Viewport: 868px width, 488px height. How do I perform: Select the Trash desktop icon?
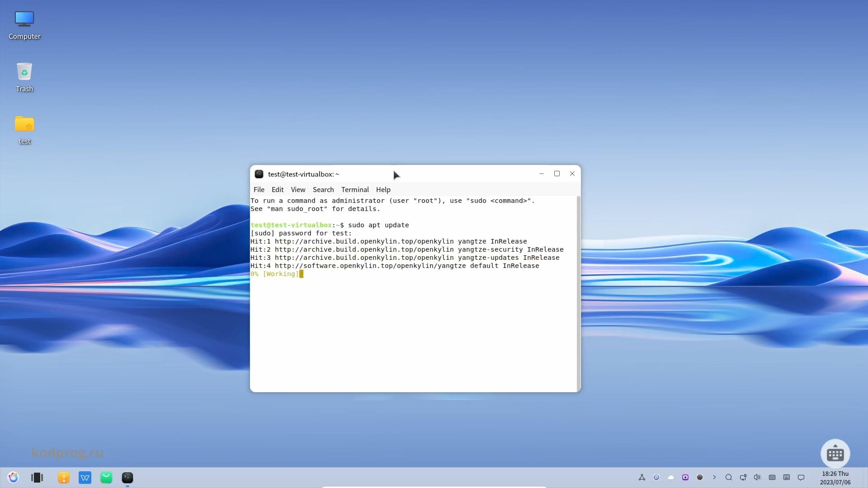tap(24, 78)
